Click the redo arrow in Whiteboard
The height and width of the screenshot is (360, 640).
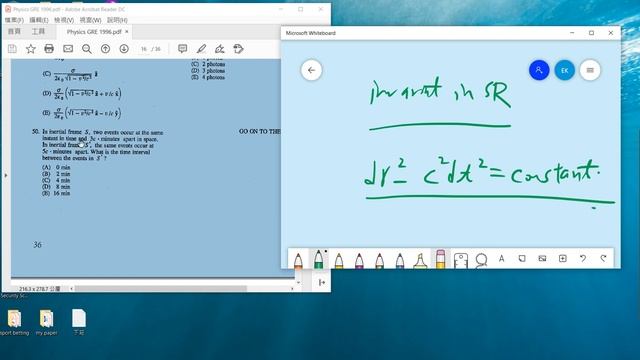click(603, 258)
